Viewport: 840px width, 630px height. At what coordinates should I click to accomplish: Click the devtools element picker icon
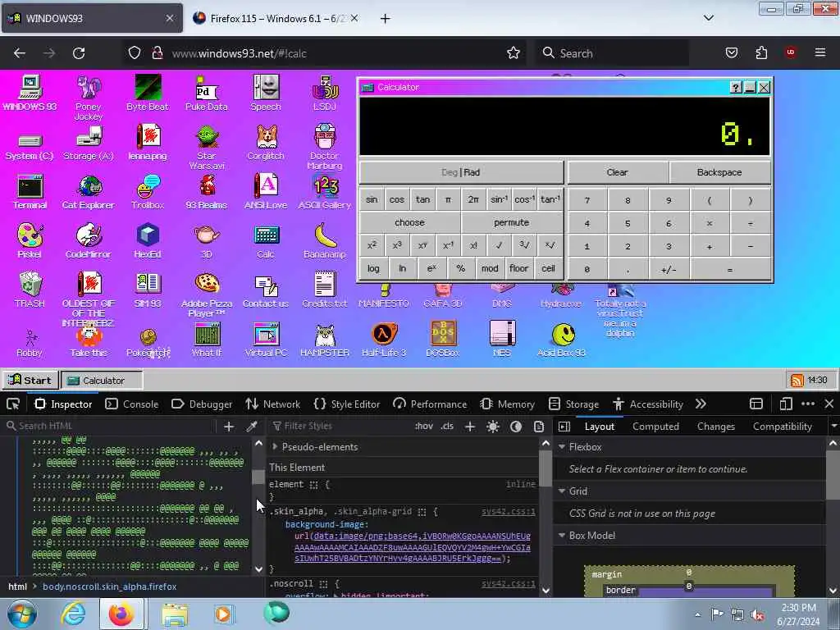click(x=13, y=404)
